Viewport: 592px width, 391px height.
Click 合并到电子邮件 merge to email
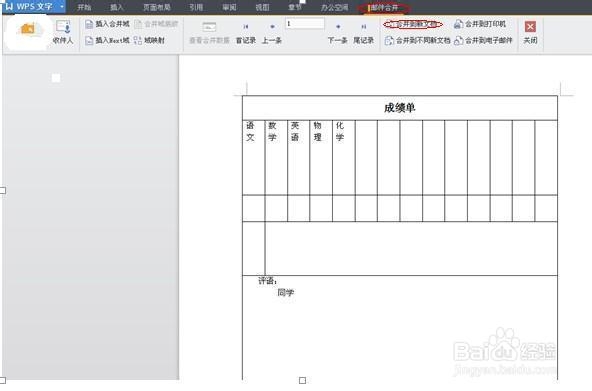[x=483, y=40]
